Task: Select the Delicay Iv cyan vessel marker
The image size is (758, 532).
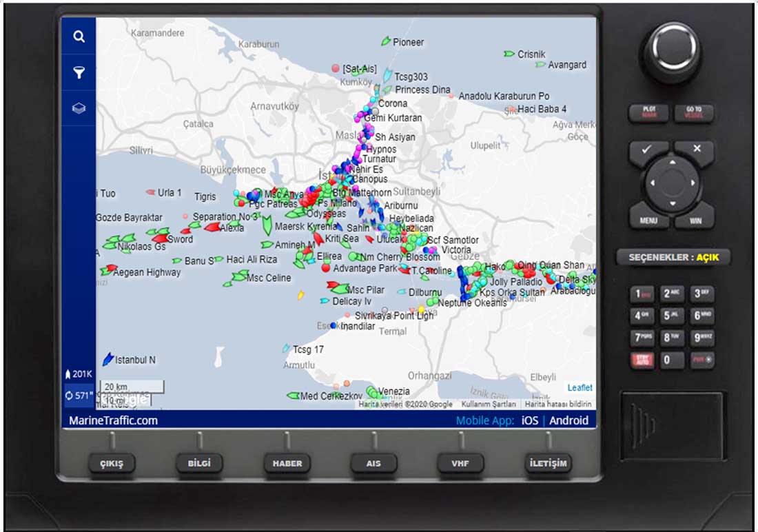Action: coord(325,301)
